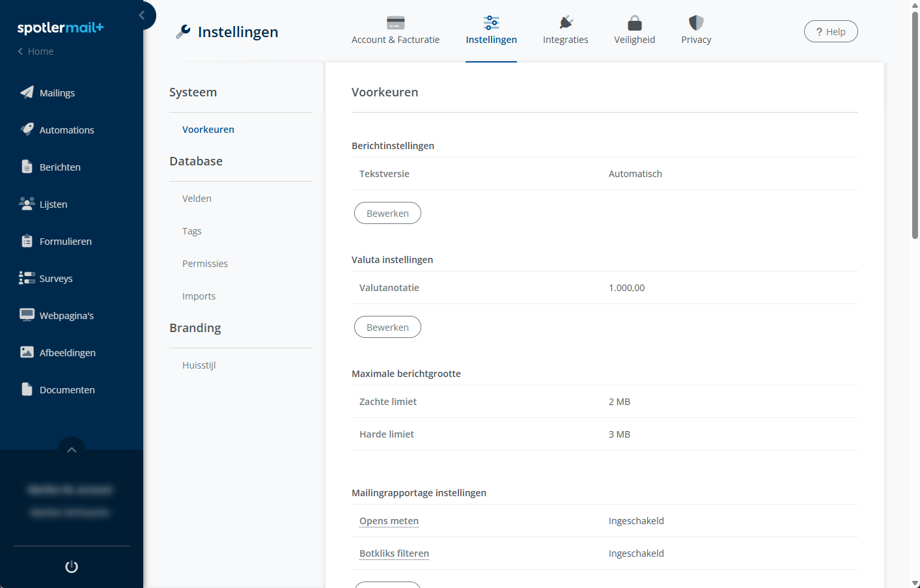Click the power logout icon

[72, 567]
